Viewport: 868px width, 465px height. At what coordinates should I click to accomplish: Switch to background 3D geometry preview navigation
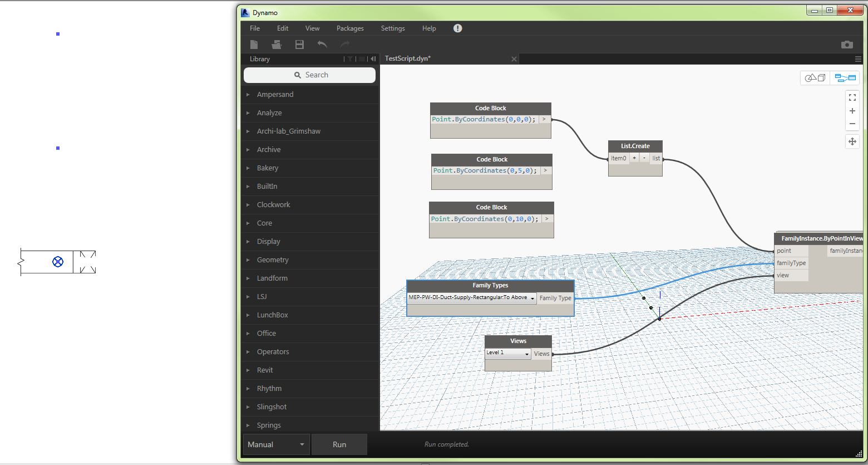click(815, 78)
